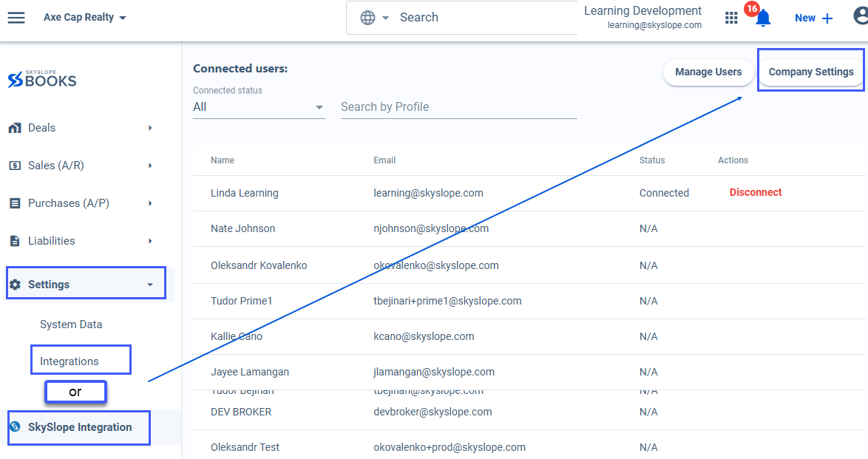Screen dimensions: 868x459
Task: Click the Liabilities document icon
Action: 15,241
